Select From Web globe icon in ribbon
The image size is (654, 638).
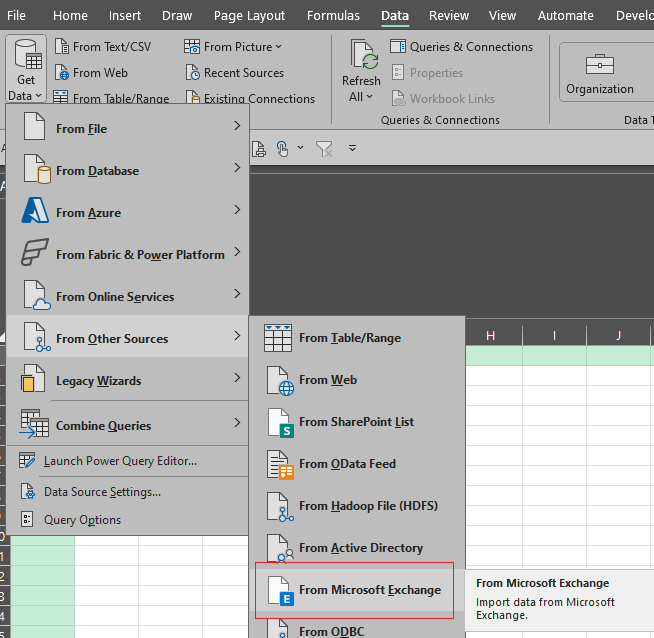pos(62,73)
